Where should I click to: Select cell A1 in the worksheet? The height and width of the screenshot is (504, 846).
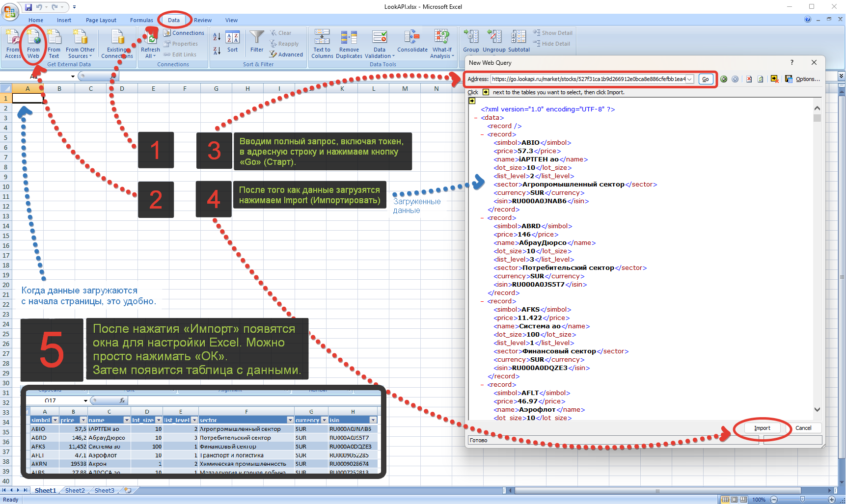coord(27,98)
